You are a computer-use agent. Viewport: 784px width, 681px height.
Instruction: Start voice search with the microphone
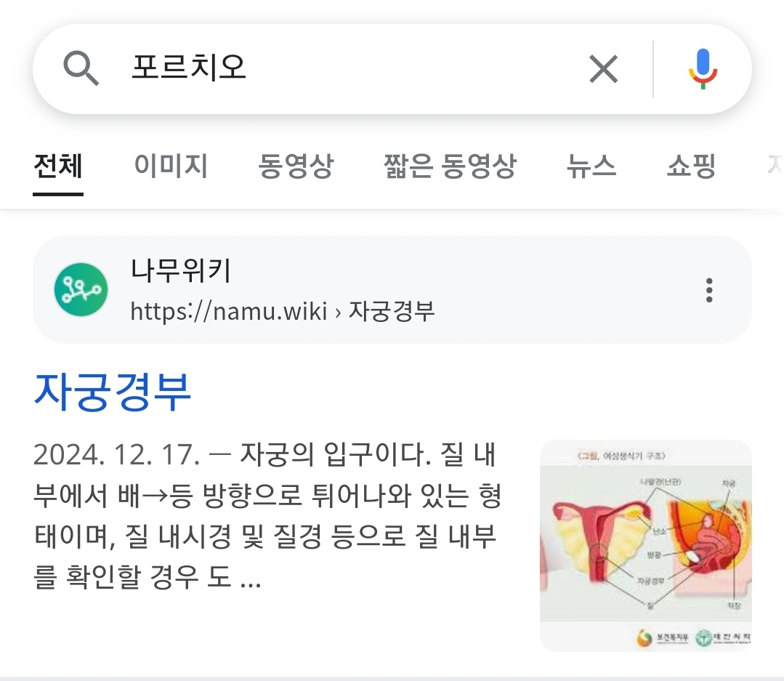click(702, 69)
